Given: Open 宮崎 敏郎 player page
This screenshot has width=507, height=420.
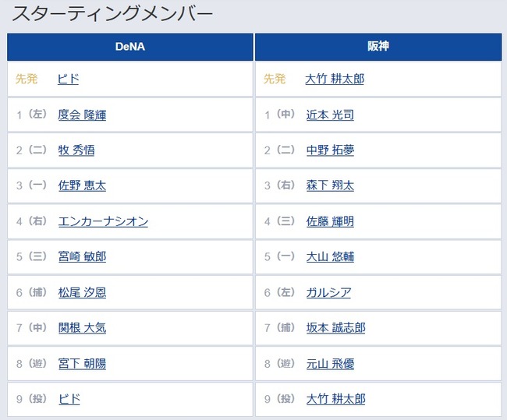Looking at the screenshot, I should [x=82, y=256].
